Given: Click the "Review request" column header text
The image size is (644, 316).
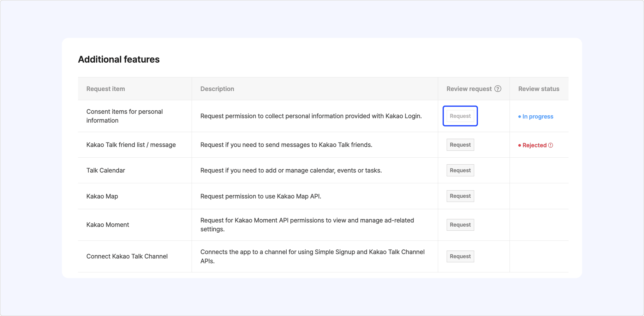Looking at the screenshot, I should pos(469,89).
